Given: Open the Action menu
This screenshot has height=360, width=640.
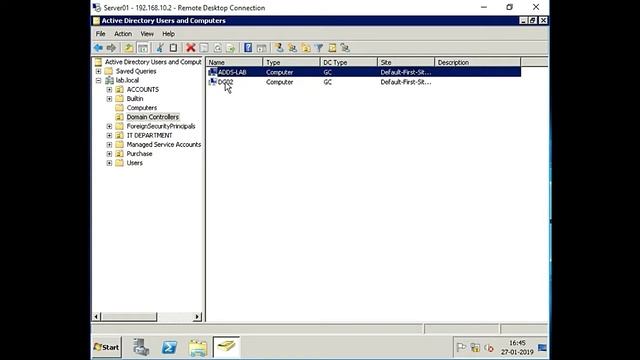Looking at the screenshot, I should tap(123, 34).
